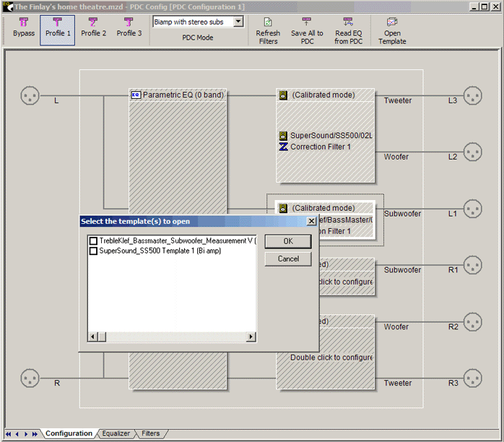Click the template list scroll-left arrow
This screenshot has width=504, height=442.
(x=92, y=337)
